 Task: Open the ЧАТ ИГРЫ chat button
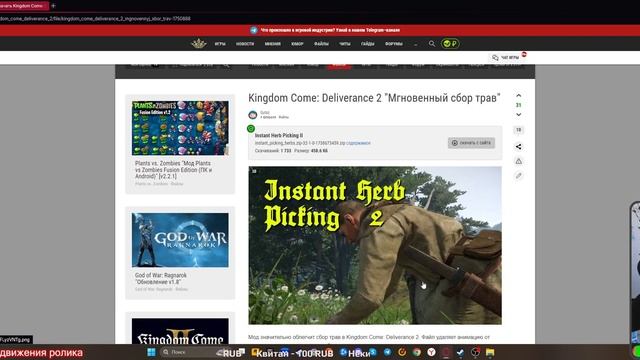pyautogui.click(x=506, y=58)
